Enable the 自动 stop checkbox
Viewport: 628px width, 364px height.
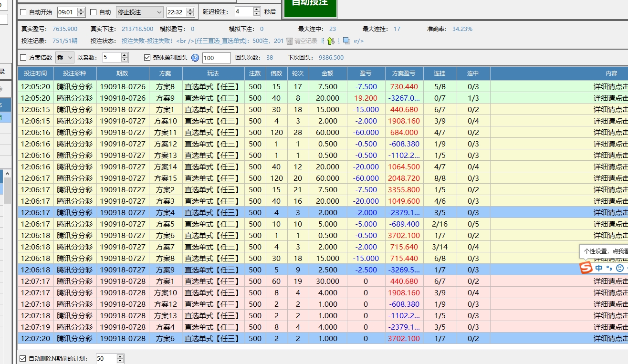pos(94,12)
